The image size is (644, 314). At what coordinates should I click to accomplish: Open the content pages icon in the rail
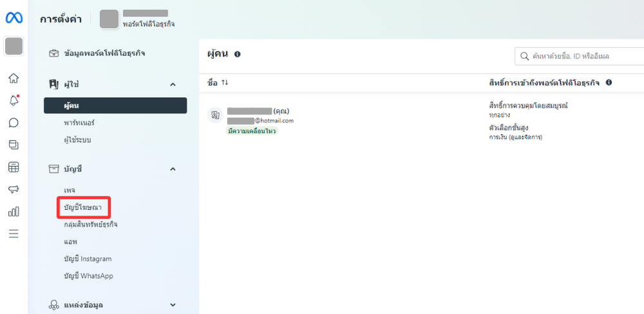pyautogui.click(x=14, y=145)
